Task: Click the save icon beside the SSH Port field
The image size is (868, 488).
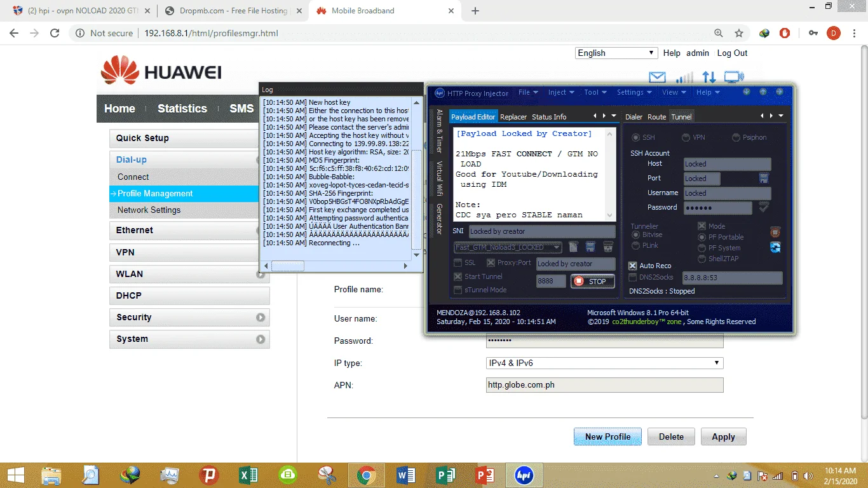Action: point(764,178)
